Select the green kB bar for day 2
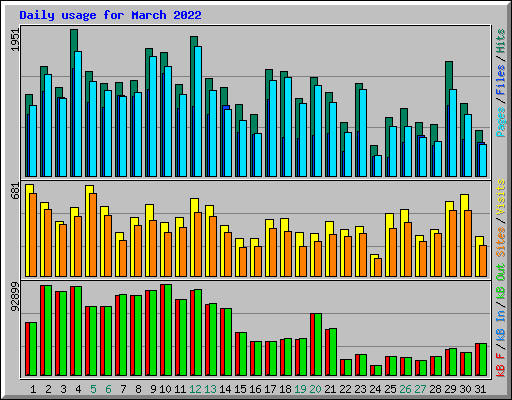The height and width of the screenshot is (400, 512). [48, 331]
